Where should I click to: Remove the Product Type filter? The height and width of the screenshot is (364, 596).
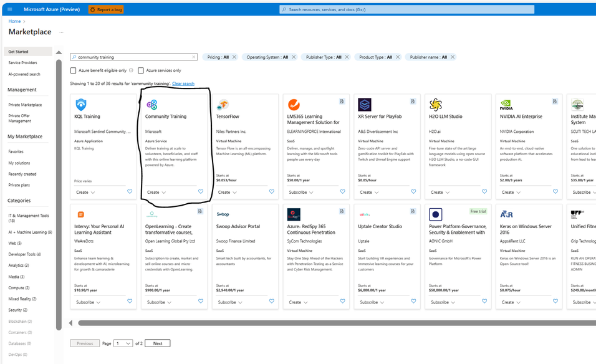tap(398, 57)
